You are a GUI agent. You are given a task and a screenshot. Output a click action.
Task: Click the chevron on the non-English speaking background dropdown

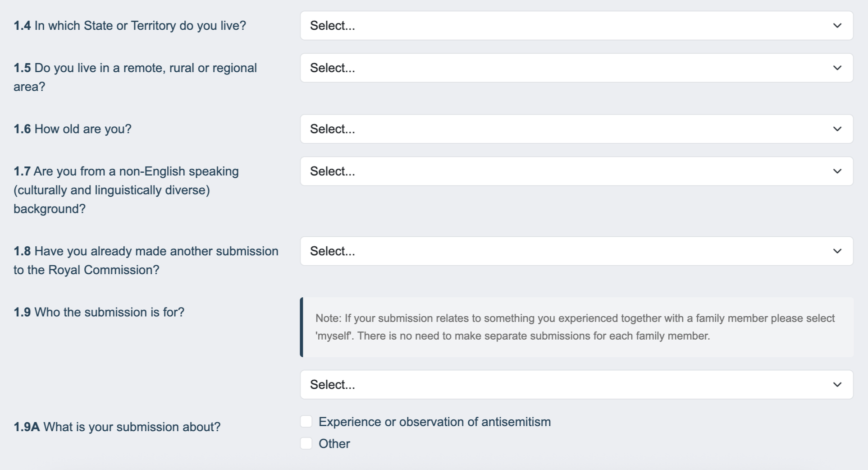pos(837,171)
